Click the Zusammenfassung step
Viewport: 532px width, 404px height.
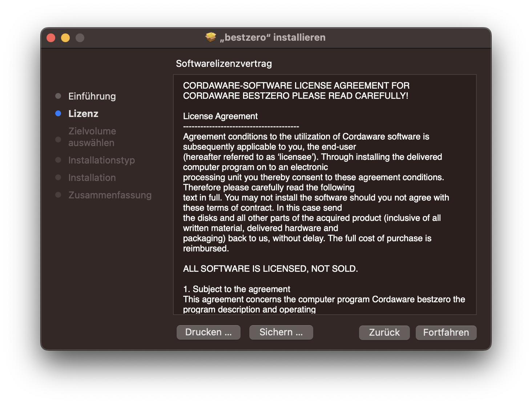coord(110,195)
